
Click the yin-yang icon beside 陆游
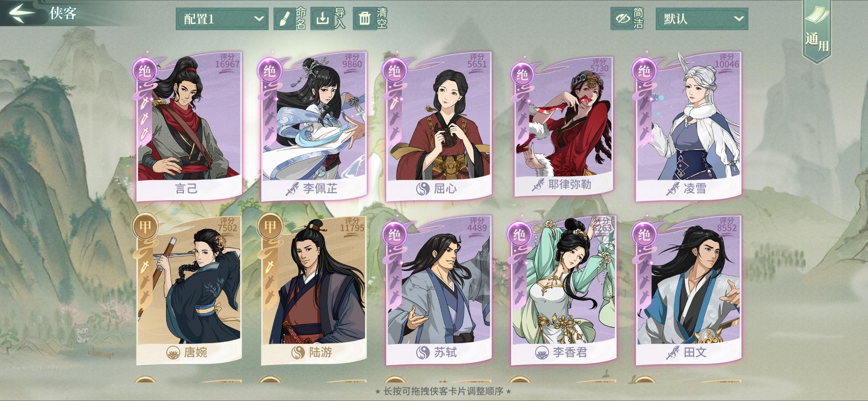click(x=297, y=352)
